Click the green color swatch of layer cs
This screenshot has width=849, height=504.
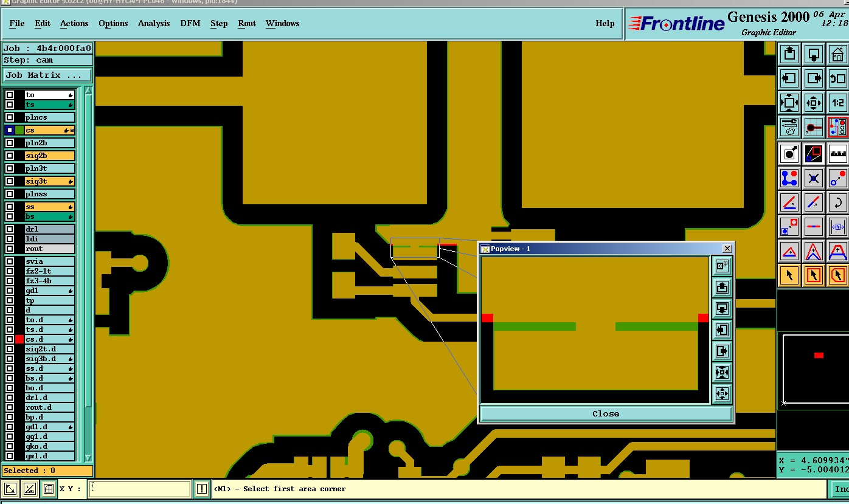[x=19, y=130]
